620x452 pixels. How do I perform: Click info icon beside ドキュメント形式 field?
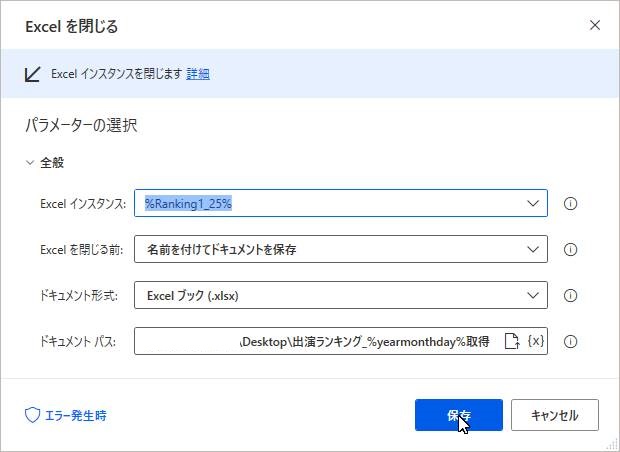coord(570,295)
